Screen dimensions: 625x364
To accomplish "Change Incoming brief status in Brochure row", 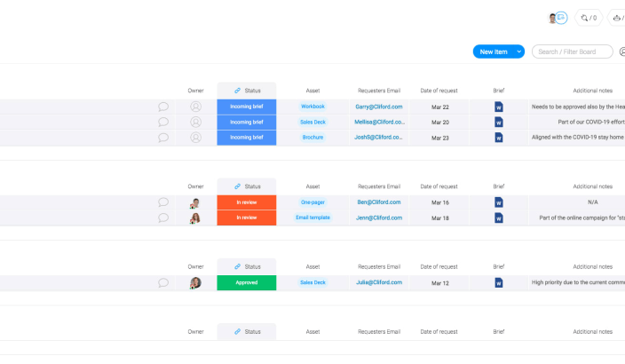I will [246, 138].
